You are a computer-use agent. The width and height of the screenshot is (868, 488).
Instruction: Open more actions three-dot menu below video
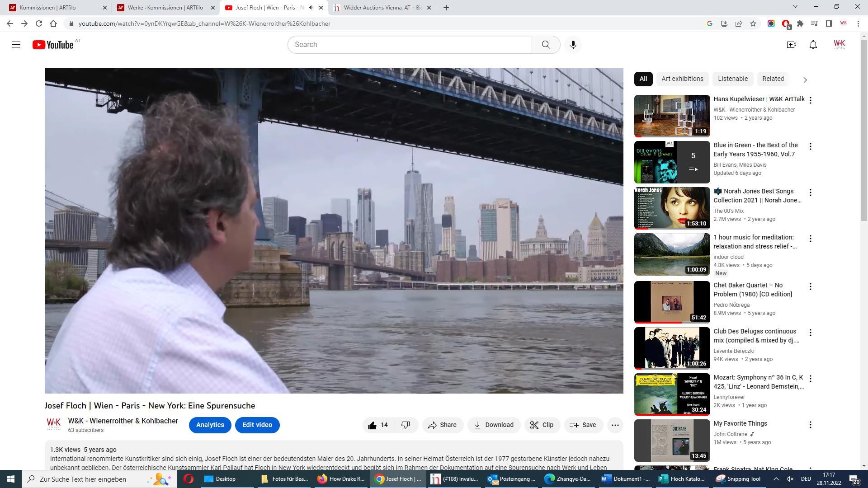click(x=615, y=425)
